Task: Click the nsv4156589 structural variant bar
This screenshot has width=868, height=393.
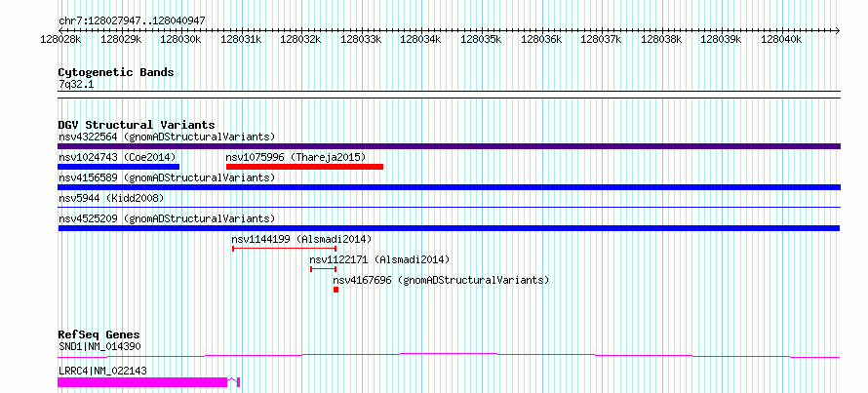Action: tap(449, 187)
